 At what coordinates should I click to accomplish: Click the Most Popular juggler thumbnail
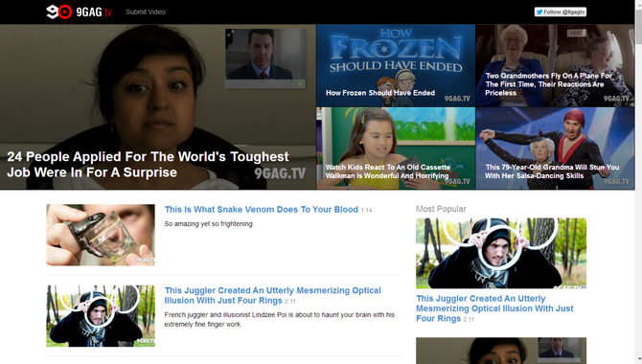(501, 253)
